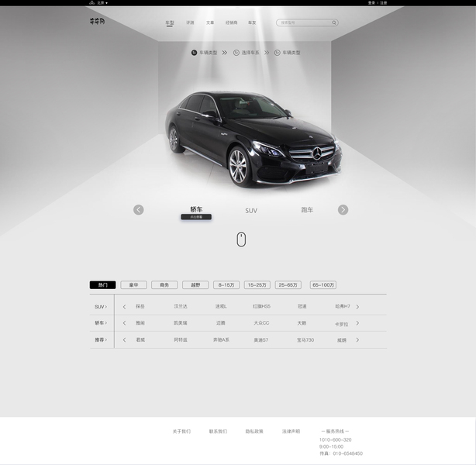Expand the 轿车 row category

tap(101, 322)
